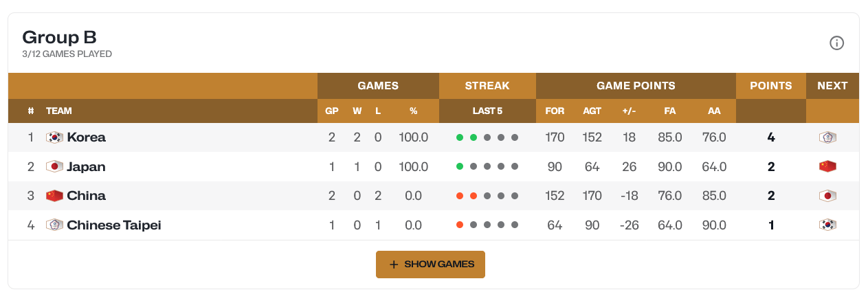Click the GP column header
868x292 pixels.
(x=331, y=111)
